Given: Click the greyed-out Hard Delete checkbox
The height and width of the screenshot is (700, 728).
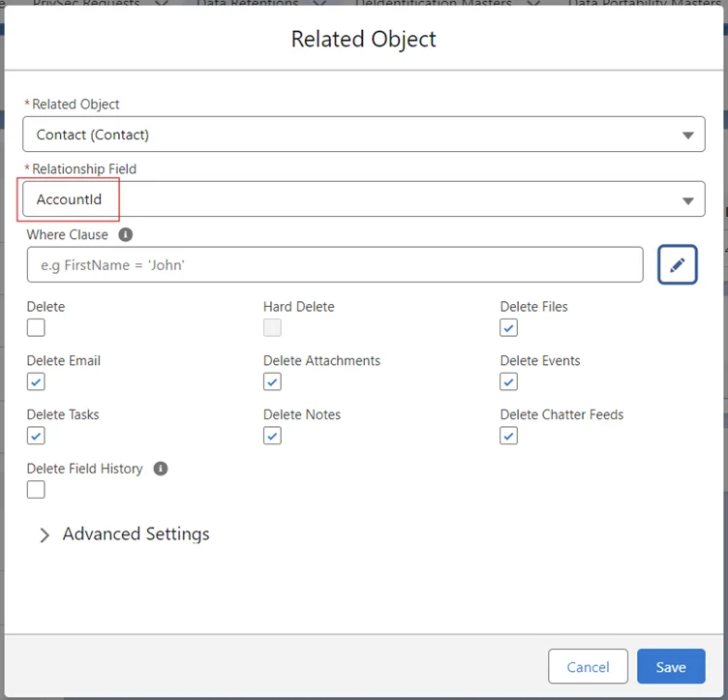Looking at the screenshot, I should pyautogui.click(x=272, y=328).
